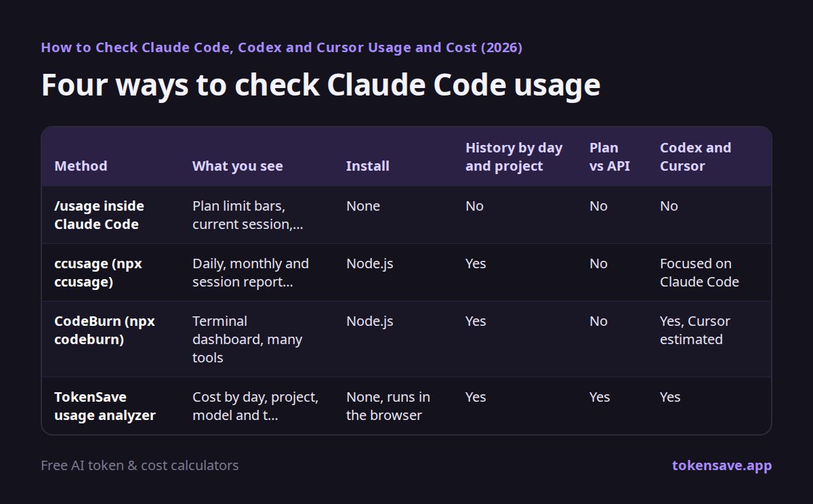Click the 'Codex and Cursor' column header
Viewport: 813px width, 504px height.
coord(696,156)
